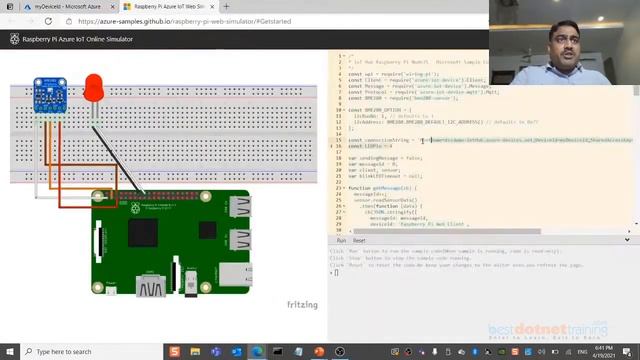Viewport: 640px width, 360px height.
Task: Switch to the myDeviceId Microsoft Azure tab
Action: coord(68,7)
